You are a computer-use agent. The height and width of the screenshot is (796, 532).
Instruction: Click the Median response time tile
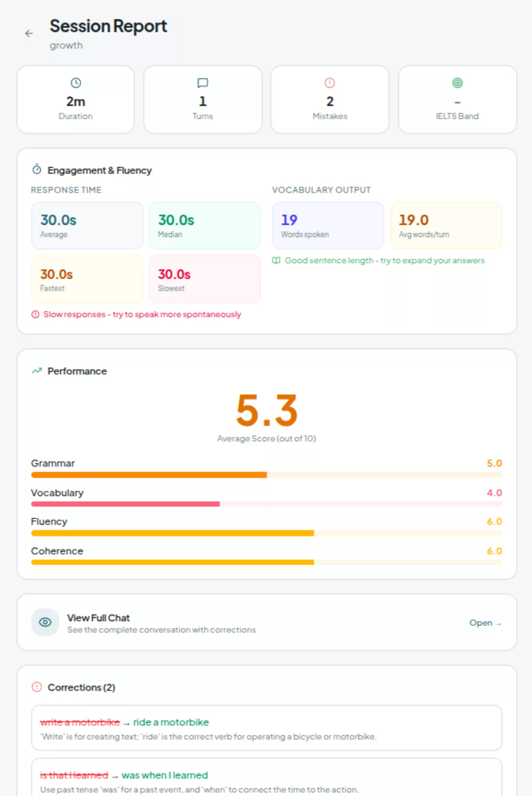pos(205,226)
